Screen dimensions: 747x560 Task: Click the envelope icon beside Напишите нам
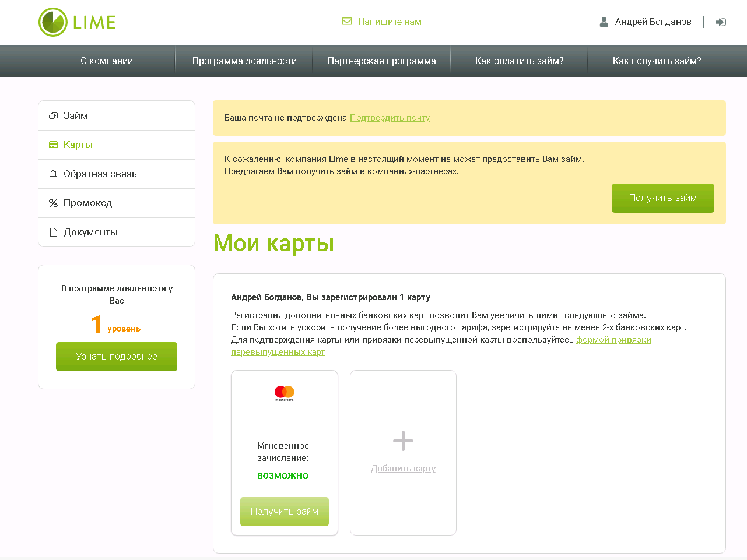[347, 22]
